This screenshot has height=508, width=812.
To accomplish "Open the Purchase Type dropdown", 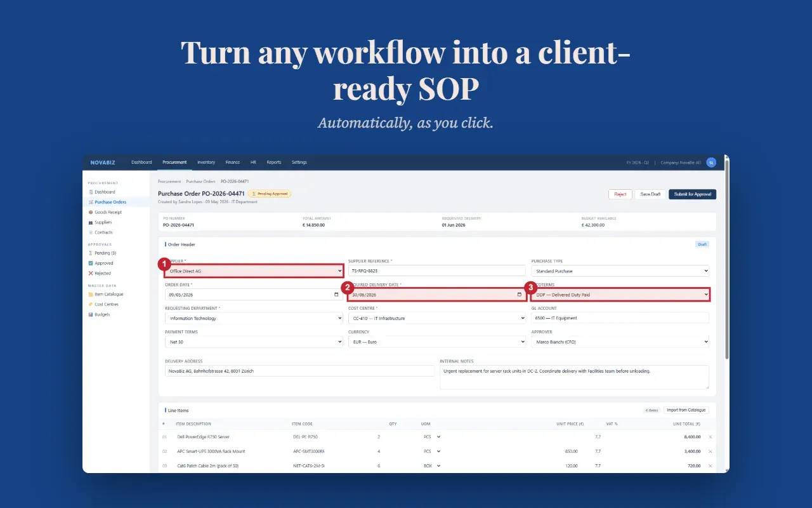I will 620,271.
